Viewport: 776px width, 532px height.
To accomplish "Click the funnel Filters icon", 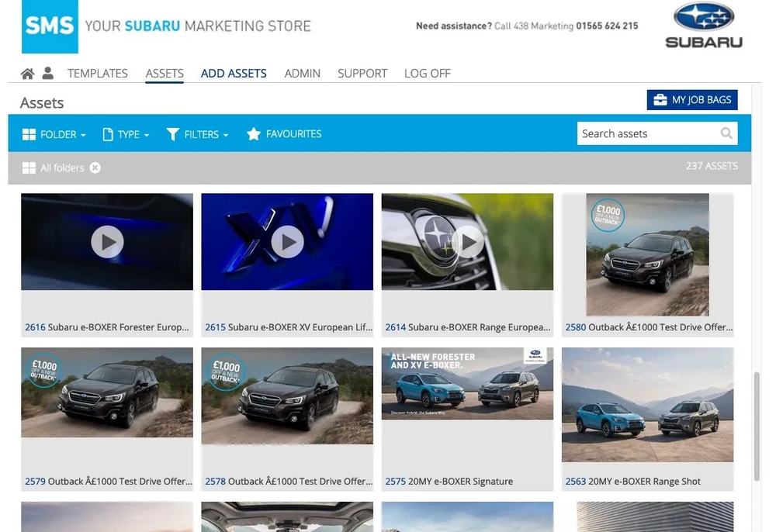I will (x=173, y=134).
